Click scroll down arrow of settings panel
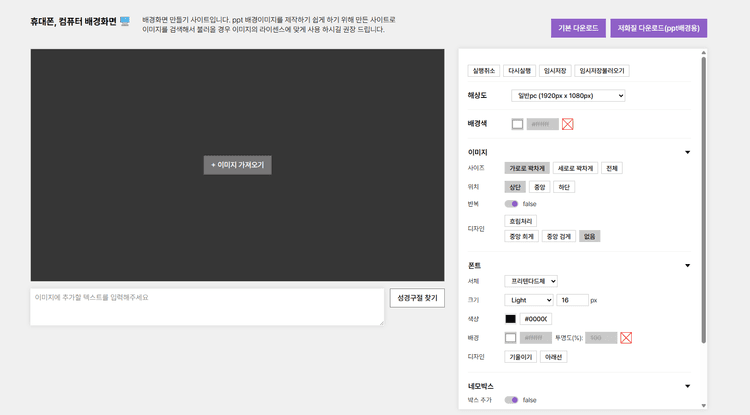The image size is (750, 415). [x=704, y=406]
